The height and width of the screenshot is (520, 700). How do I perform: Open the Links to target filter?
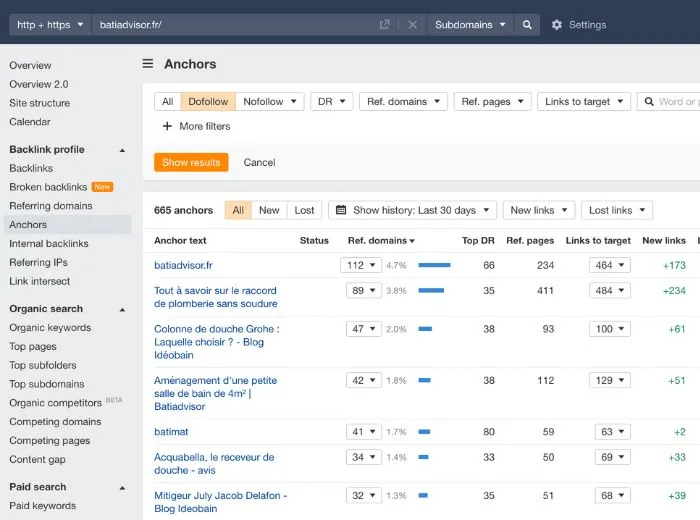click(x=584, y=102)
